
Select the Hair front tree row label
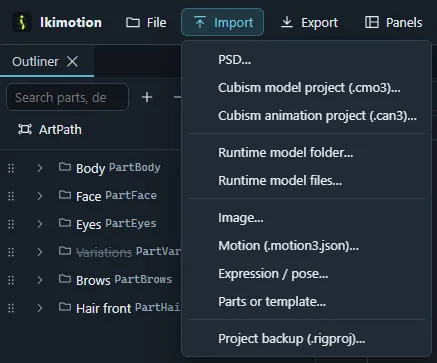104,309
